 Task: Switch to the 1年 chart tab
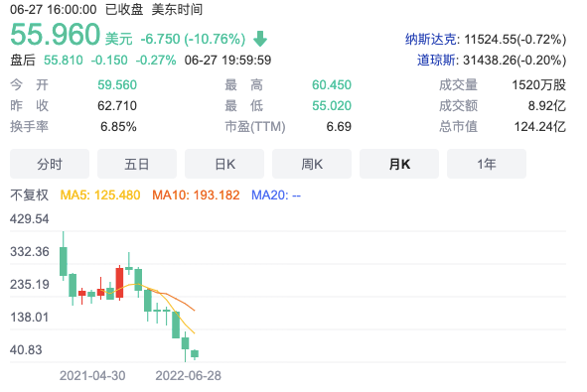[487, 164]
